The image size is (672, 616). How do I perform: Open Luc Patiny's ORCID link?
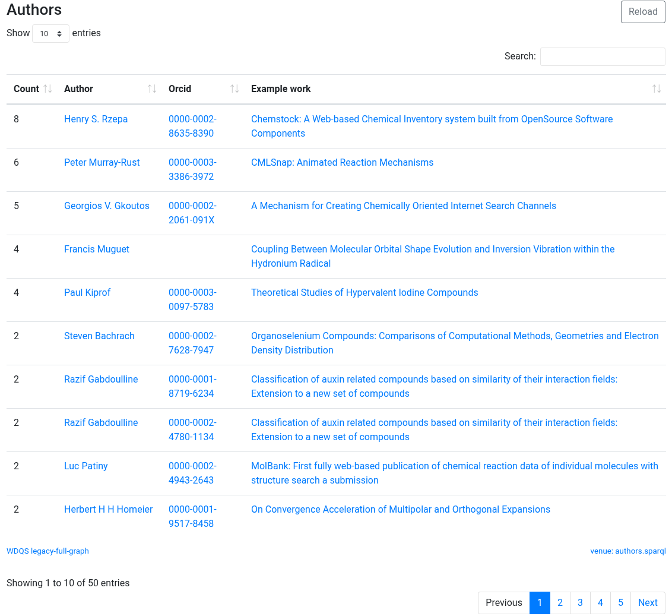tap(192, 473)
